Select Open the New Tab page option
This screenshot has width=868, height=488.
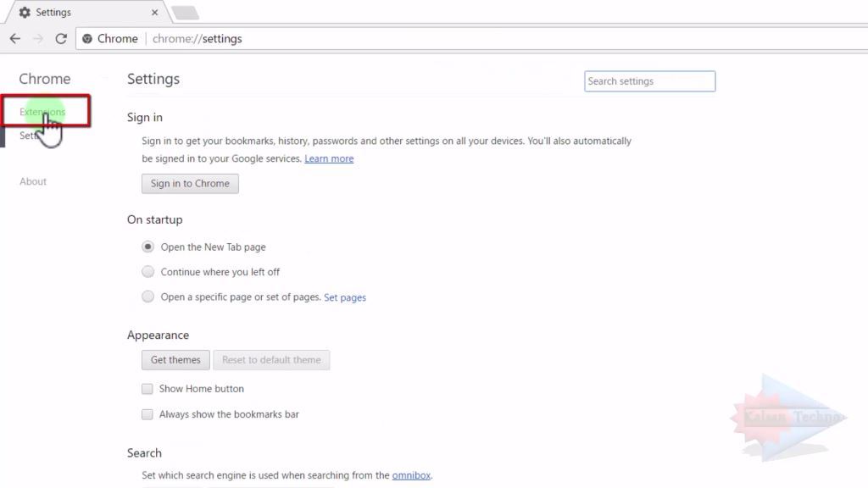[147, 247]
